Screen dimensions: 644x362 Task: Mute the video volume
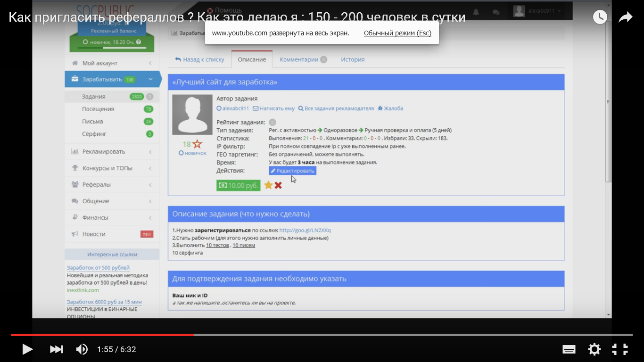[82, 349]
